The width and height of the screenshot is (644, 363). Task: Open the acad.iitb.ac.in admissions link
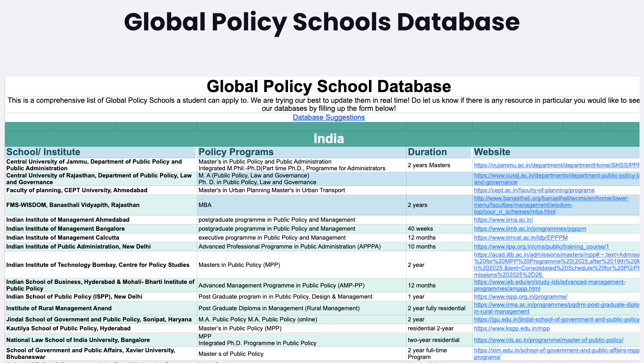(x=557, y=265)
